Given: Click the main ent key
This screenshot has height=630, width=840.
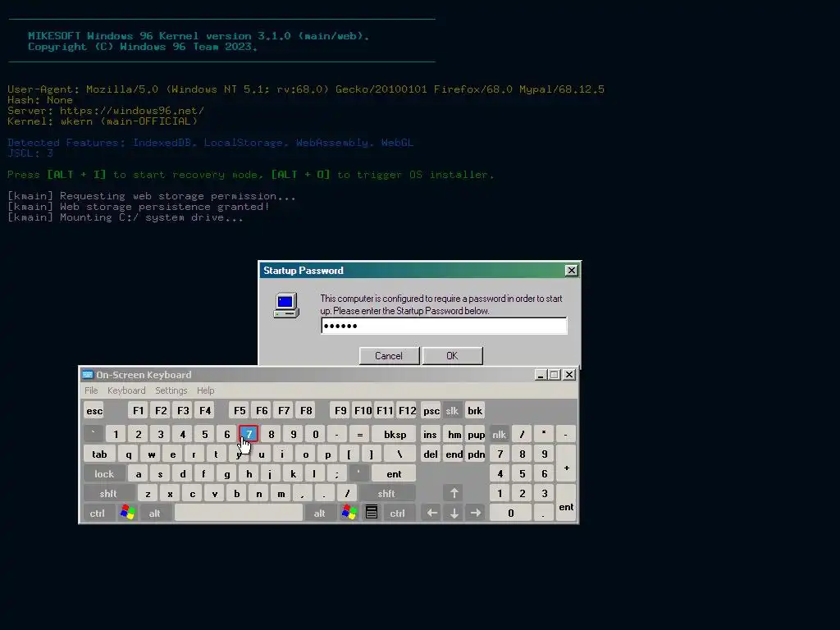Looking at the screenshot, I should click(x=394, y=473).
